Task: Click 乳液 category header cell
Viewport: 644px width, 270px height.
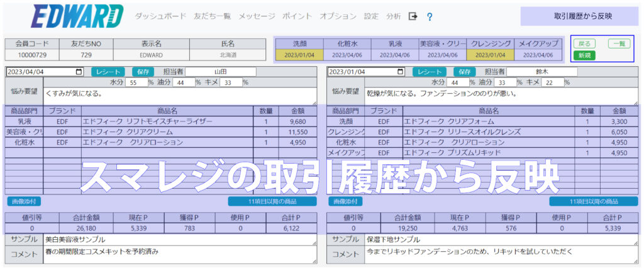Action: 395,43
